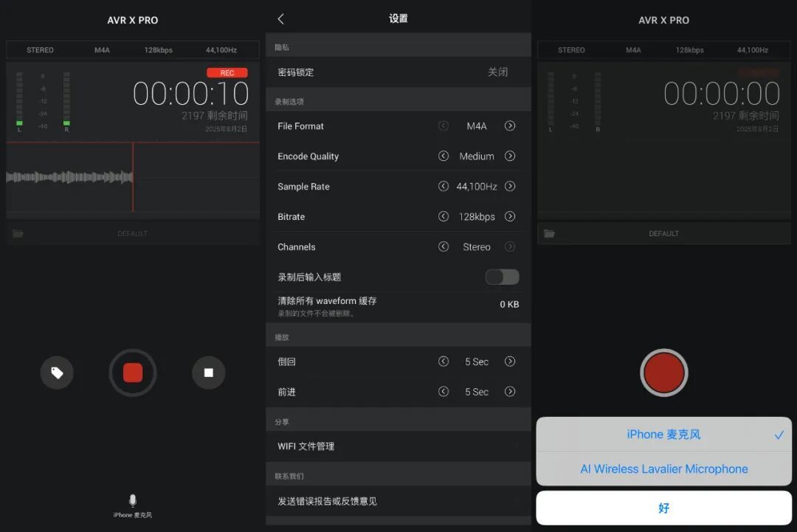Tap the 00:00:10 recording timer

click(x=190, y=94)
